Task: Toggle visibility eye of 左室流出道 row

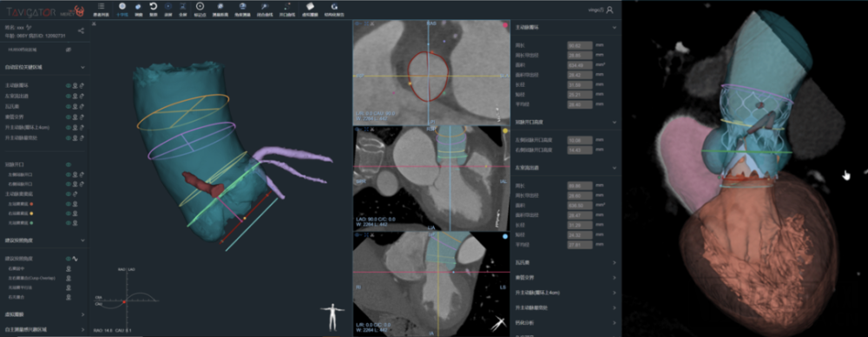Action: (68, 96)
